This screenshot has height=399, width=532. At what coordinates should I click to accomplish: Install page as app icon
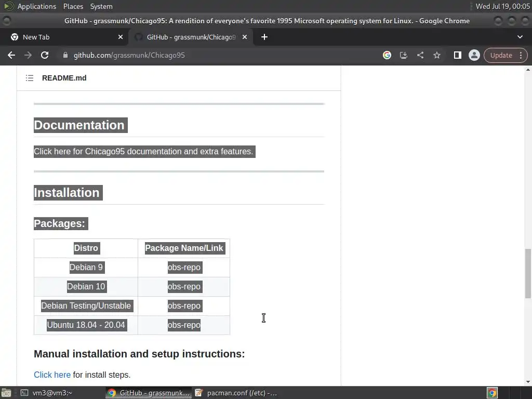(x=403, y=55)
